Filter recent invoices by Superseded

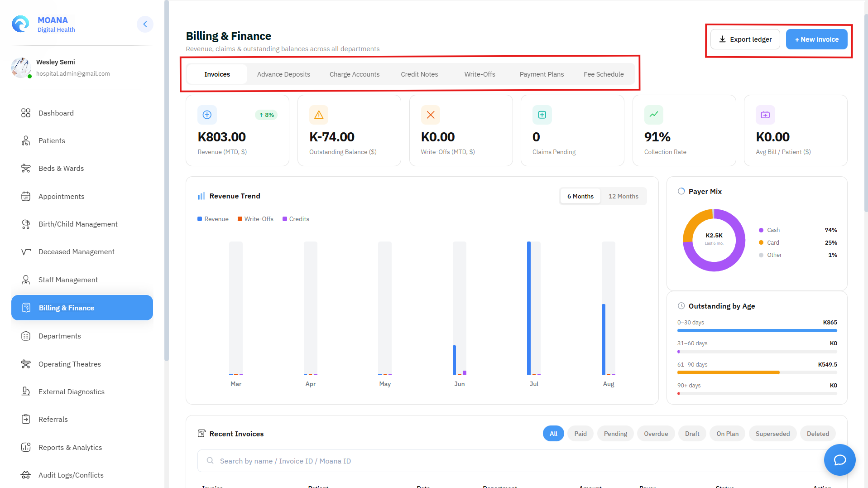pyautogui.click(x=772, y=434)
